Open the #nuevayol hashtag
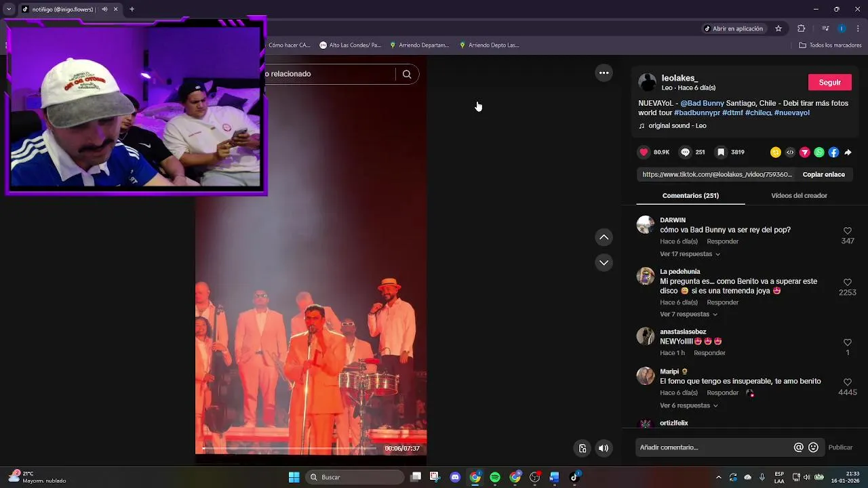This screenshot has height=488, width=868. tap(791, 113)
